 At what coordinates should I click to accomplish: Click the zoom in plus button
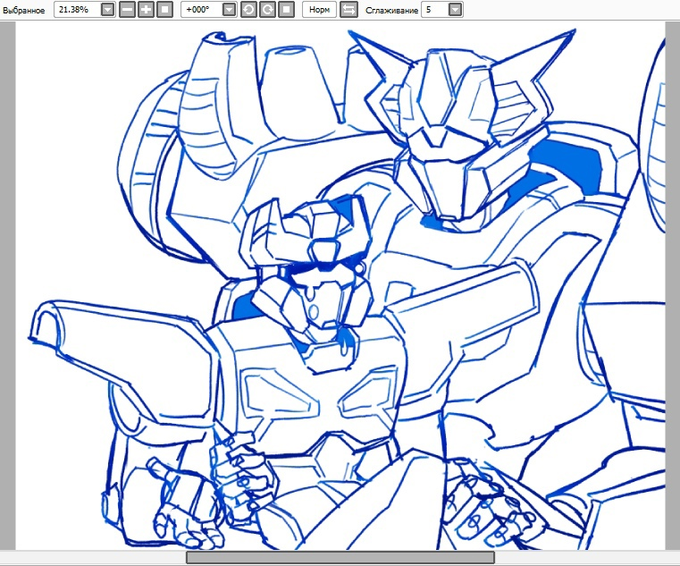pyautogui.click(x=146, y=10)
